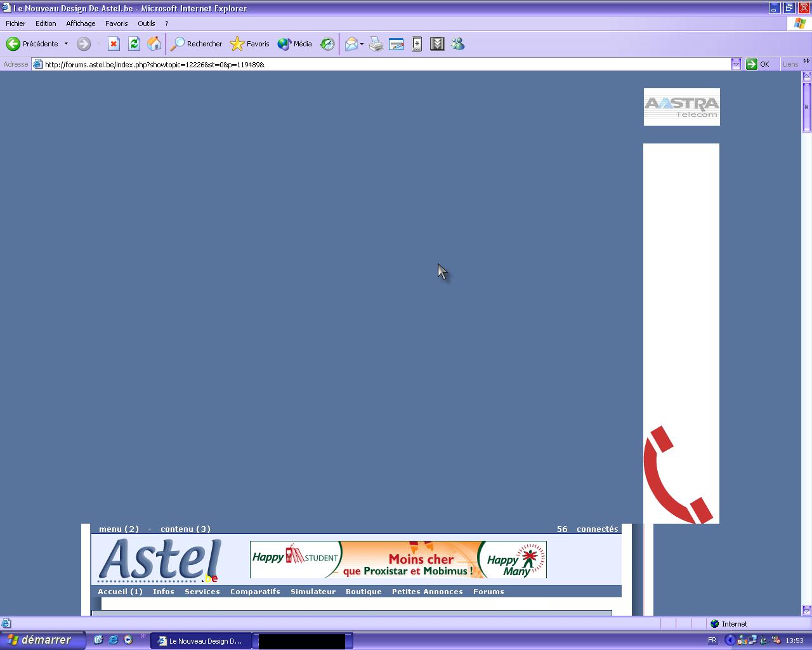Expand the mail envelope dropdown in the toolbar
The height and width of the screenshot is (650, 812).
point(362,44)
